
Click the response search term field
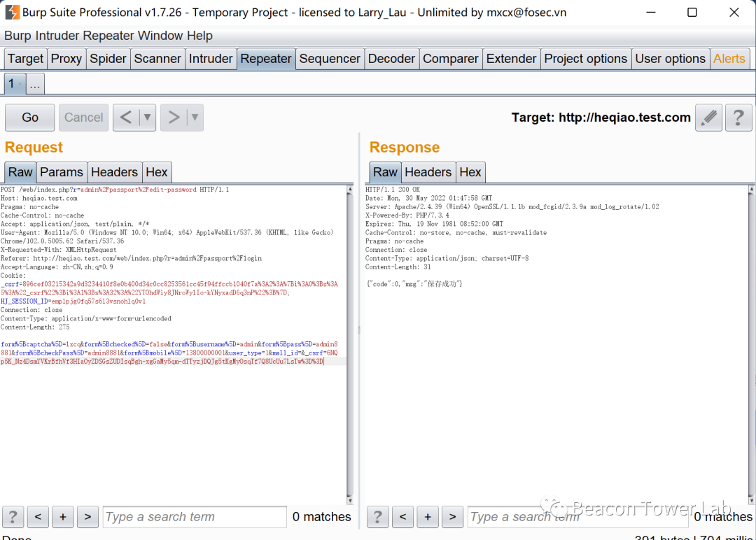pyautogui.click(x=577, y=517)
